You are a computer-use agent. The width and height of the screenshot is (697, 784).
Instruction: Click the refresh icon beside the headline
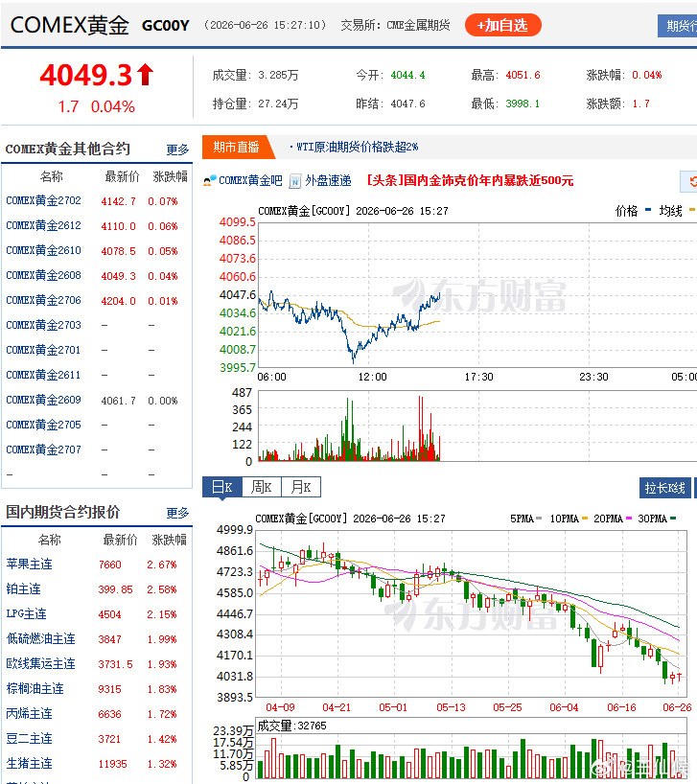coord(691,181)
